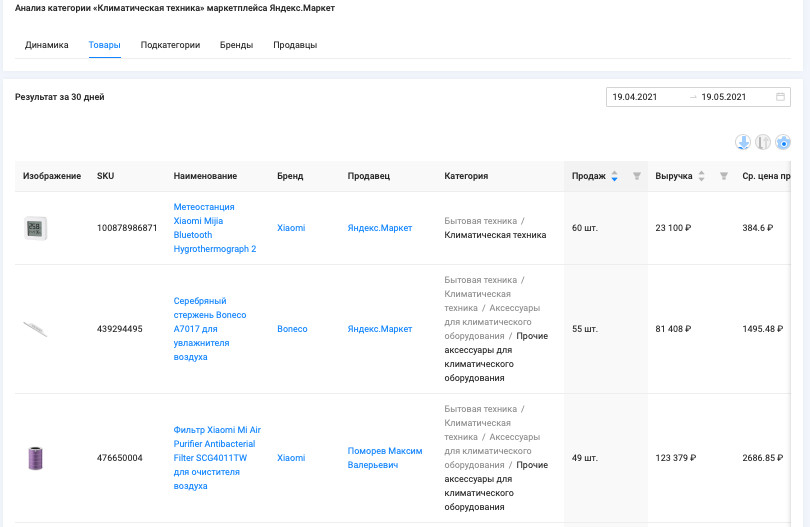Click the 55 шт. sales value
Image resolution: width=810 pixels, height=527 pixels.
point(585,329)
